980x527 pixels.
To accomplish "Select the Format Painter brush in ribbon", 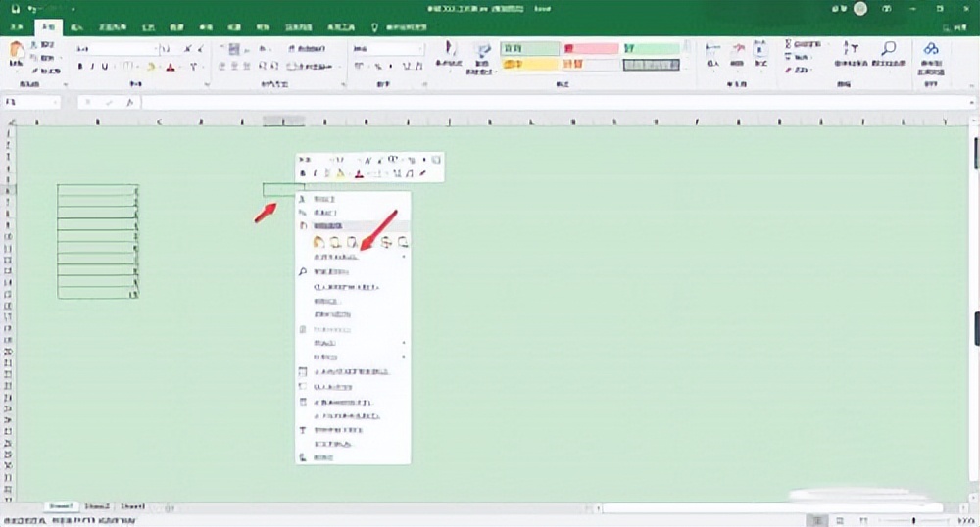I will tap(35, 71).
